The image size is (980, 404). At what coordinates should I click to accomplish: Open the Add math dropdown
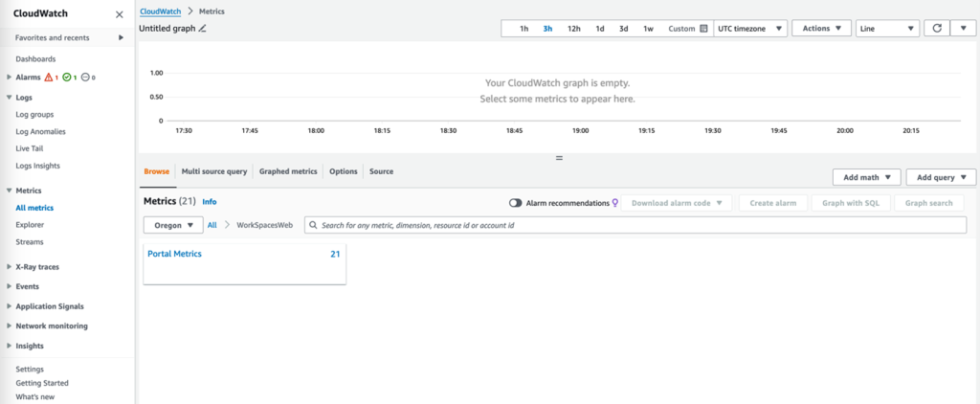866,177
